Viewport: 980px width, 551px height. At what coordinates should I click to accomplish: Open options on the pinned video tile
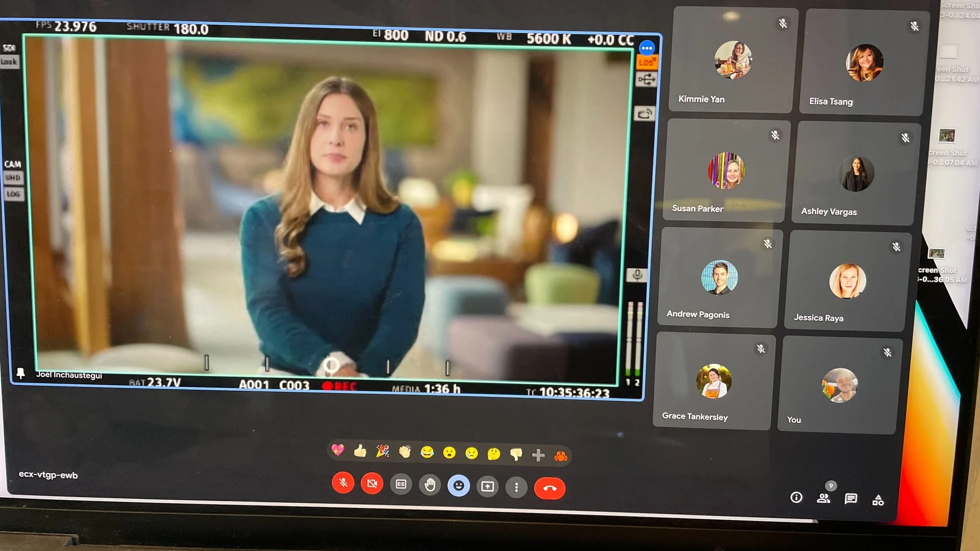646,49
